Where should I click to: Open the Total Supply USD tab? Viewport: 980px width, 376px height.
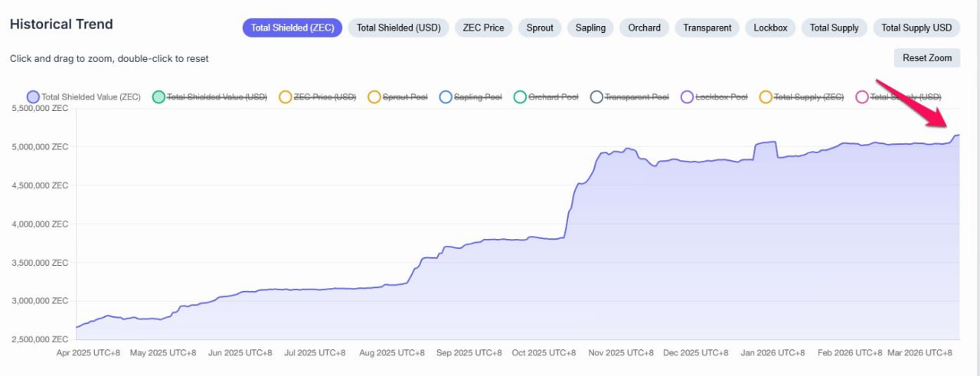[x=916, y=28]
